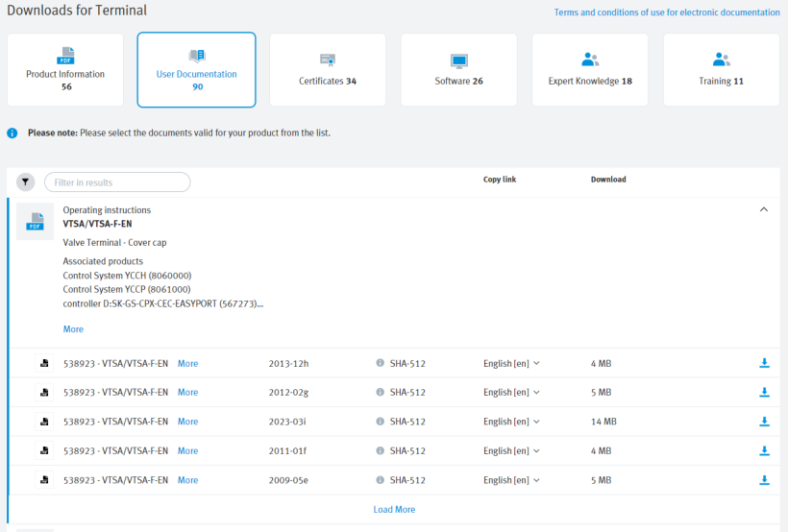Collapse the Operating instructions VTSA section
The image size is (788, 532).
point(763,209)
